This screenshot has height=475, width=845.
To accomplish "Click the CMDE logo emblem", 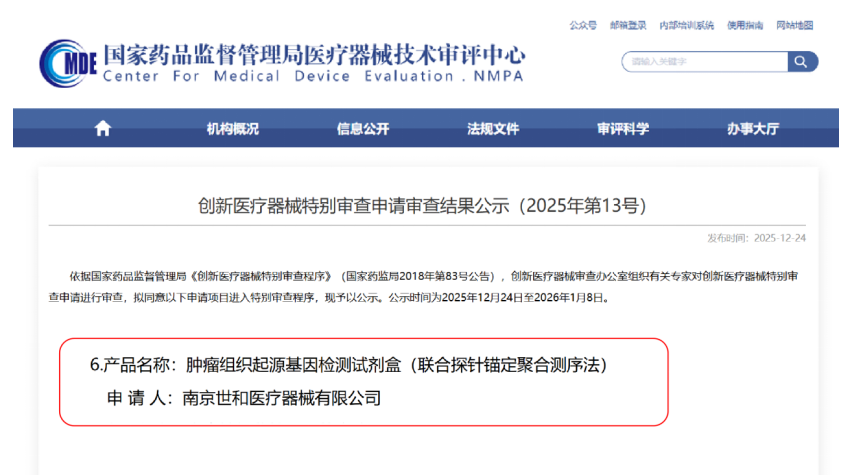I will (67, 64).
